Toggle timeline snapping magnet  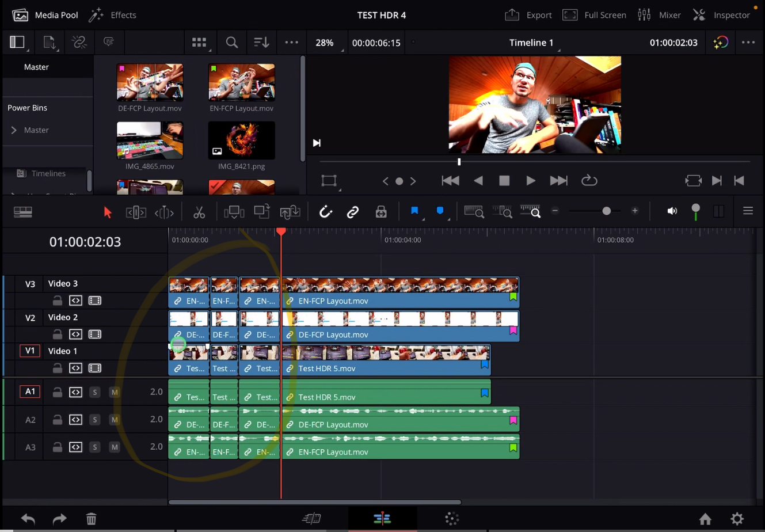coord(326,212)
